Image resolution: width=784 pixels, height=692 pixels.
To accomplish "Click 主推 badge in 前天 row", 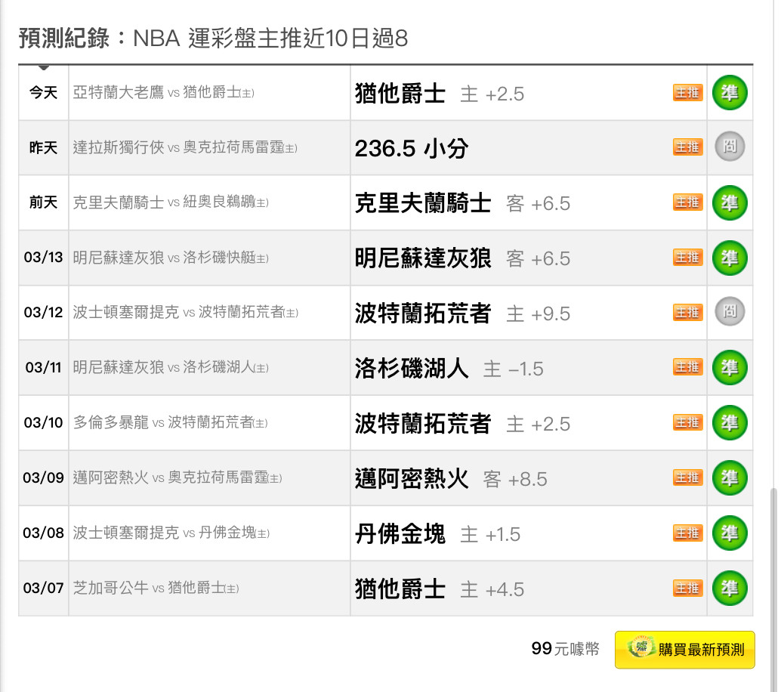I will [688, 202].
